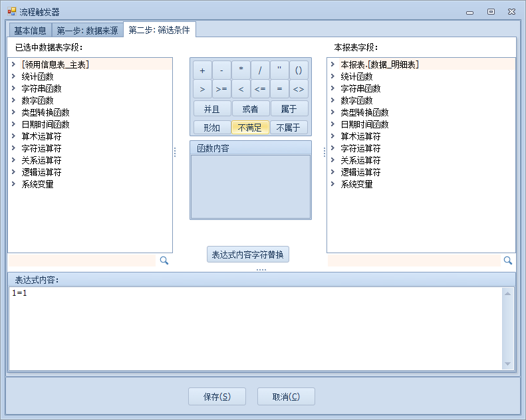
Task: Insert the multiplication asterisk operator
Action: click(241, 70)
